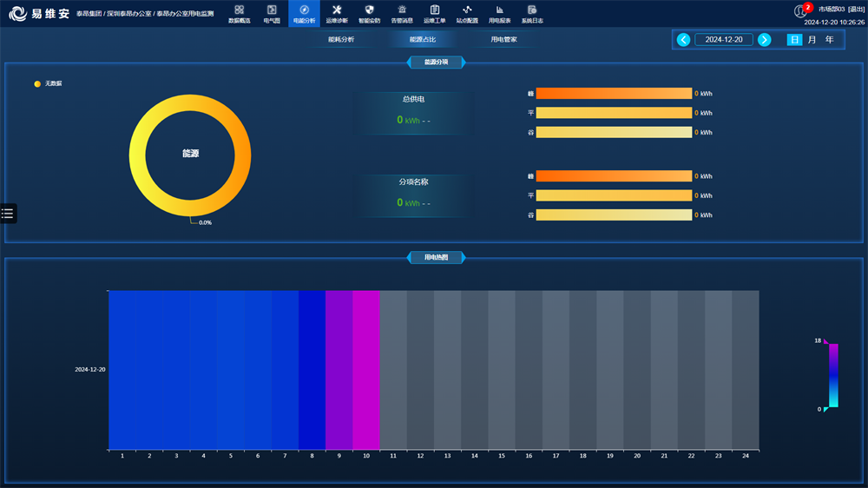
Task: Toggle the 无数据 legend item
Action: 48,83
